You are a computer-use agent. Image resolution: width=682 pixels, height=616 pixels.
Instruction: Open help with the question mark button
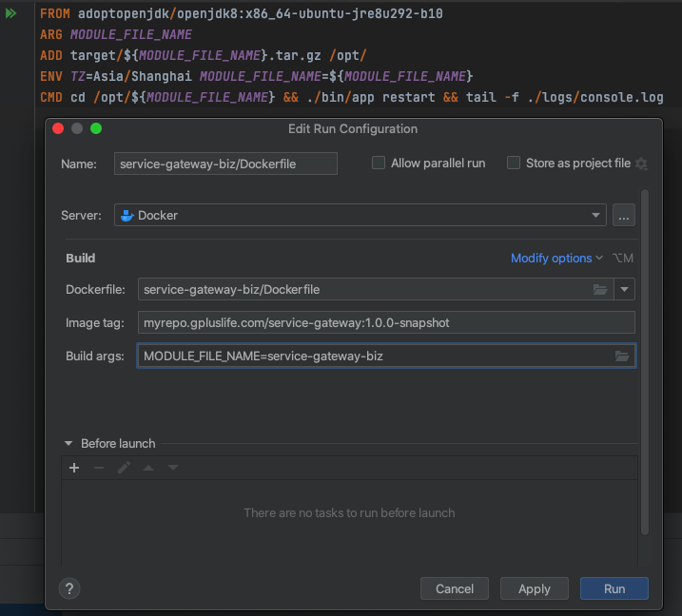point(69,588)
